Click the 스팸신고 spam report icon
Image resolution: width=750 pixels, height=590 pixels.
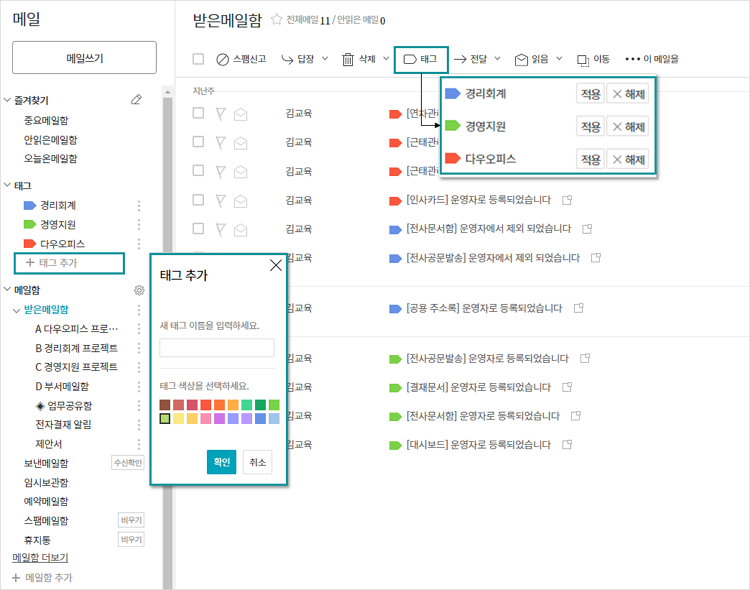click(x=222, y=60)
